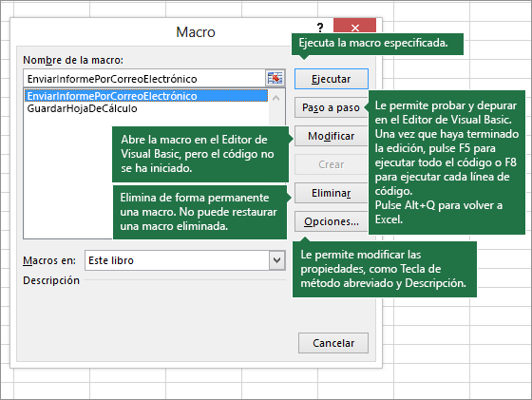532x400 pixels.
Task: Delete the macro using Eliminar button
Action: (x=332, y=193)
